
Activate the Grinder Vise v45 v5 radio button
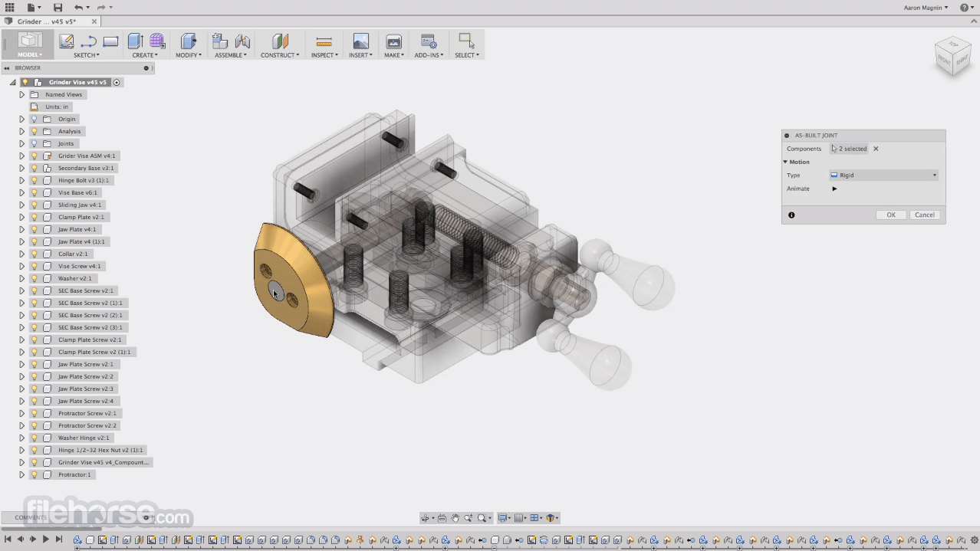click(x=117, y=82)
